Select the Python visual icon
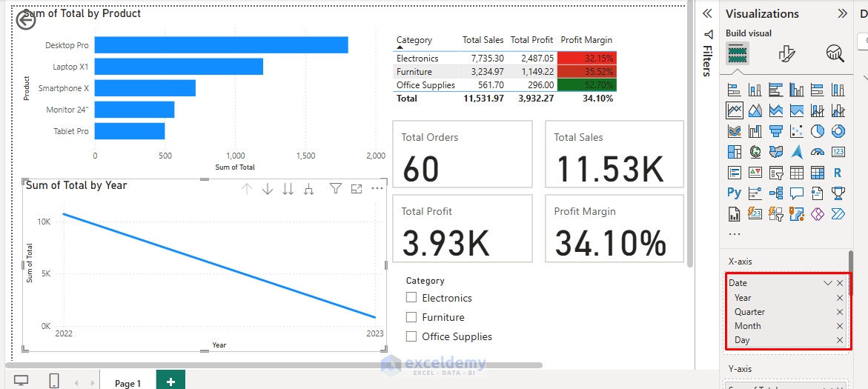This screenshot has width=868, height=389. [735, 193]
